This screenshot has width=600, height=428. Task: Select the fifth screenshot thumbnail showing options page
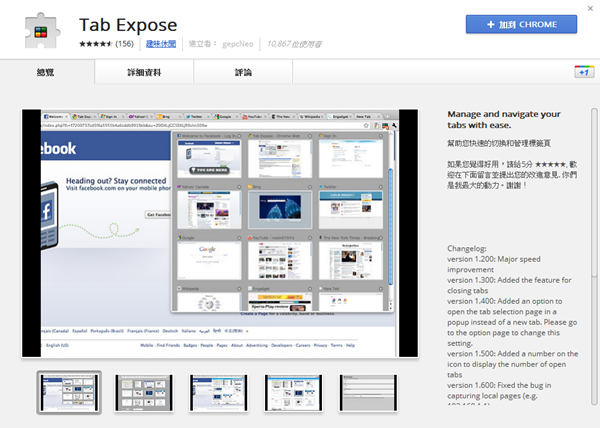pos(368,393)
